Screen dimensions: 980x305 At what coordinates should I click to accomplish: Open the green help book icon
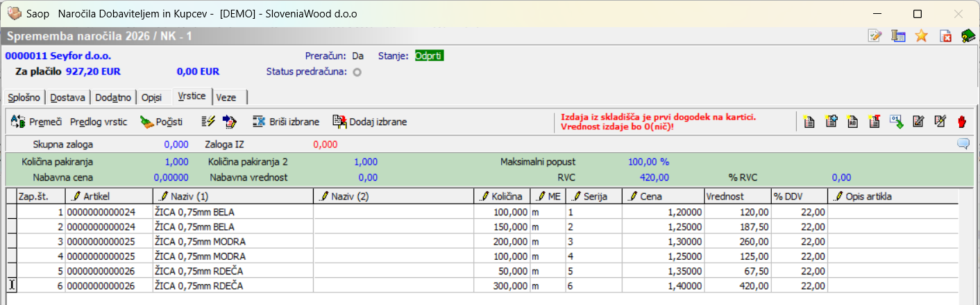[x=968, y=36]
